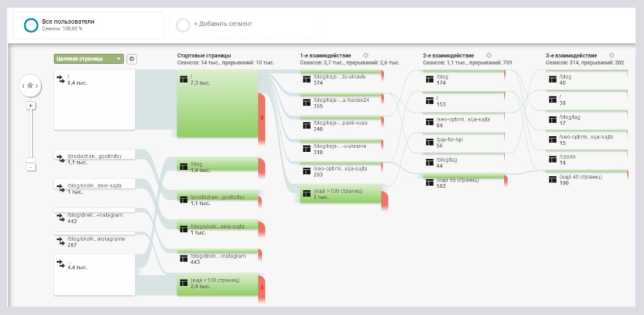The image size is (644, 315).
Task: Click the zoom in plus button
Action: coord(30,106)
